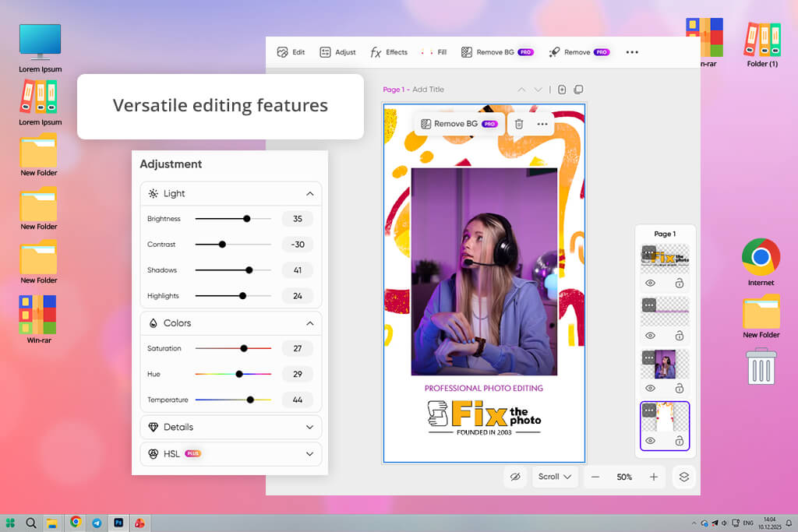Duplicate the page icon
The width and height of the screenshot is (798, 532).
(579, 90)
